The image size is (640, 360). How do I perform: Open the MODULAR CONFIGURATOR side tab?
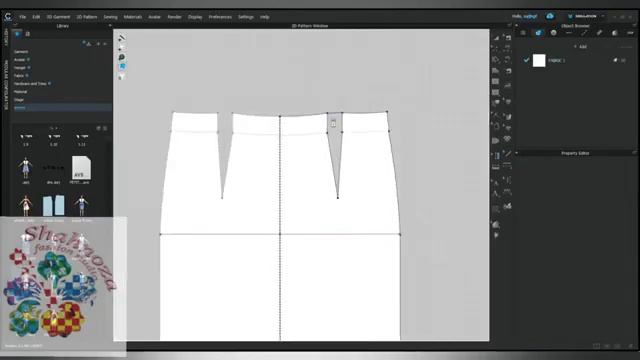[x=6, y=84]
